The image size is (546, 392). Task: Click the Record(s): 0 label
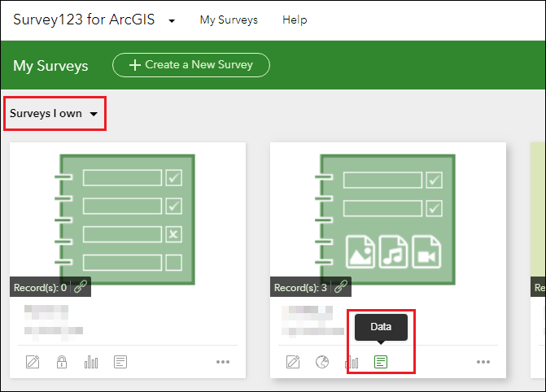tap(40, 288)
